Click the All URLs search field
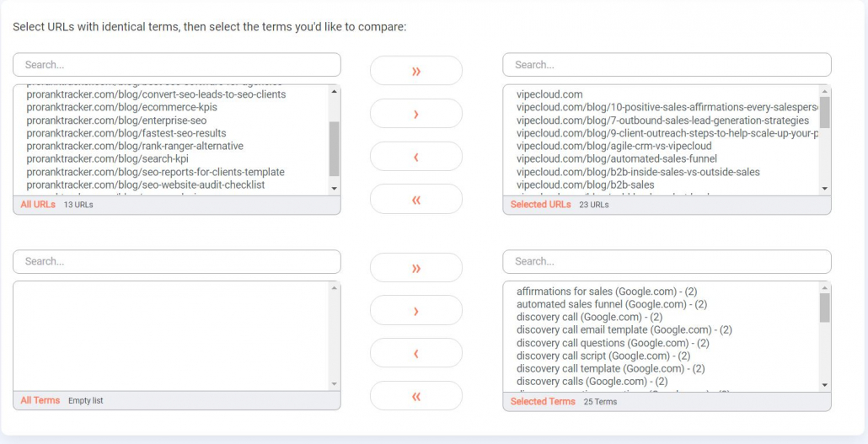Viewport: 868px width, 444px height. [x=177, y=65]
